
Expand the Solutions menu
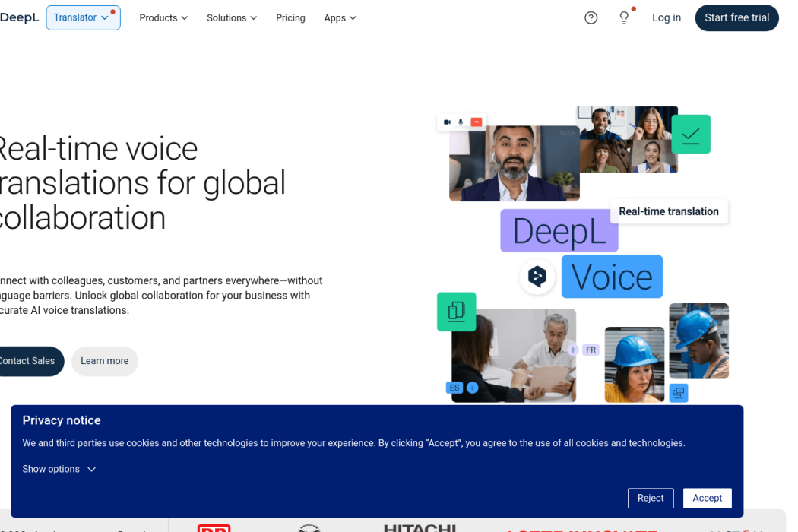232,17
